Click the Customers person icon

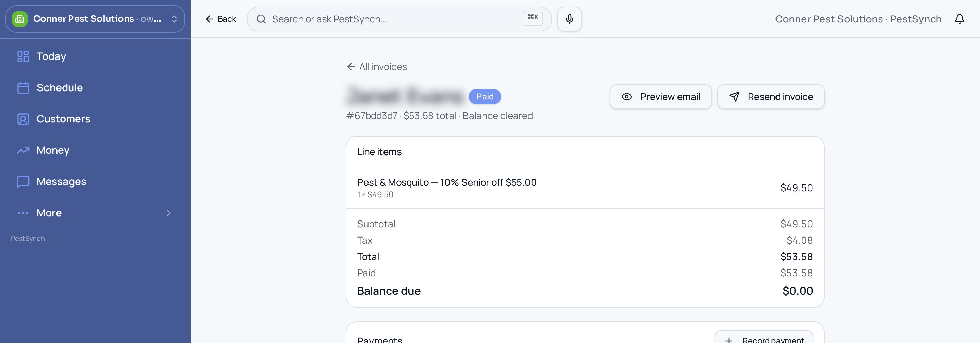pyautogui.click(x=23, y=119)
